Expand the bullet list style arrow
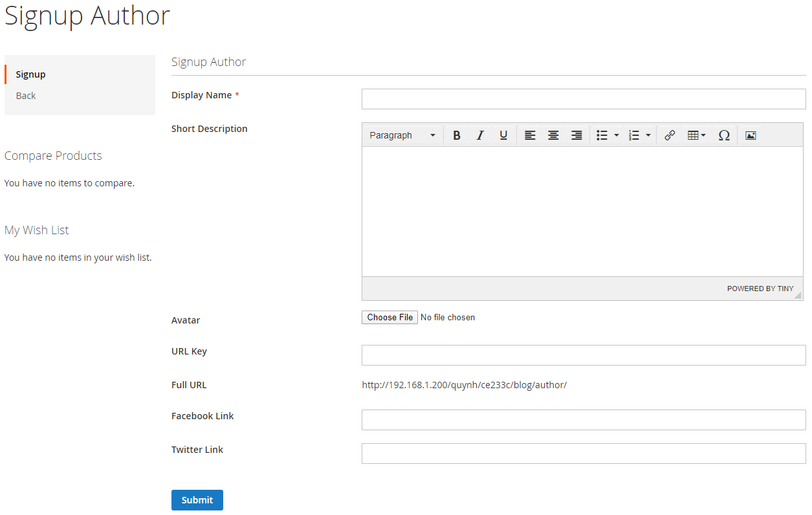The width and height of the screenshot is (812, 515). click(617, 135)
